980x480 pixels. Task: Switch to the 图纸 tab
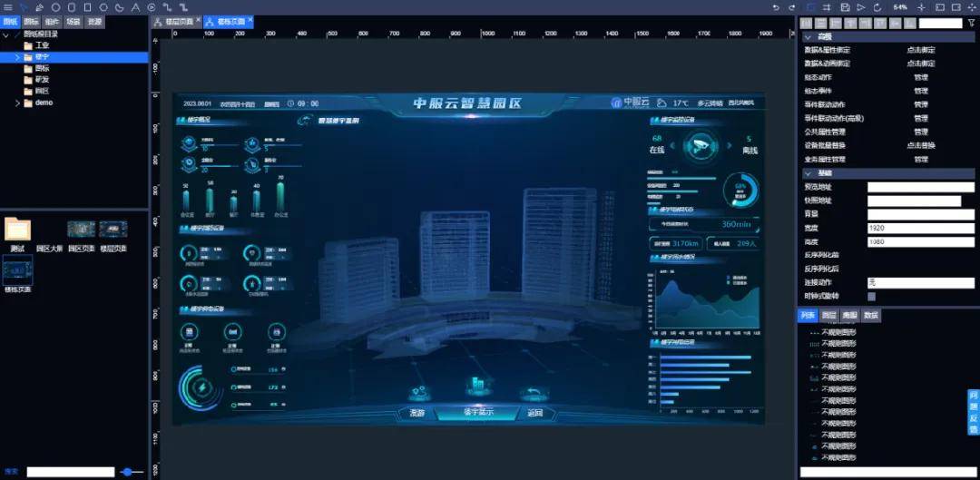pyautogui.click(x=10, y=22)
